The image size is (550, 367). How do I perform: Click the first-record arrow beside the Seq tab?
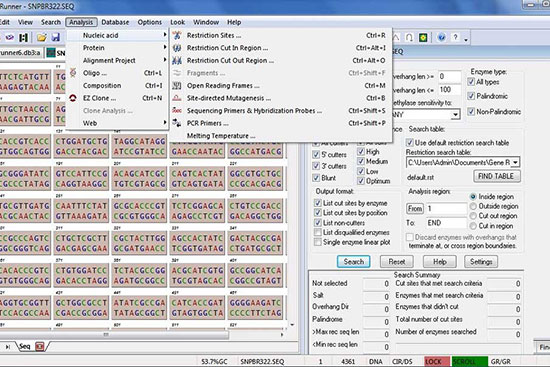coord(8,347)
